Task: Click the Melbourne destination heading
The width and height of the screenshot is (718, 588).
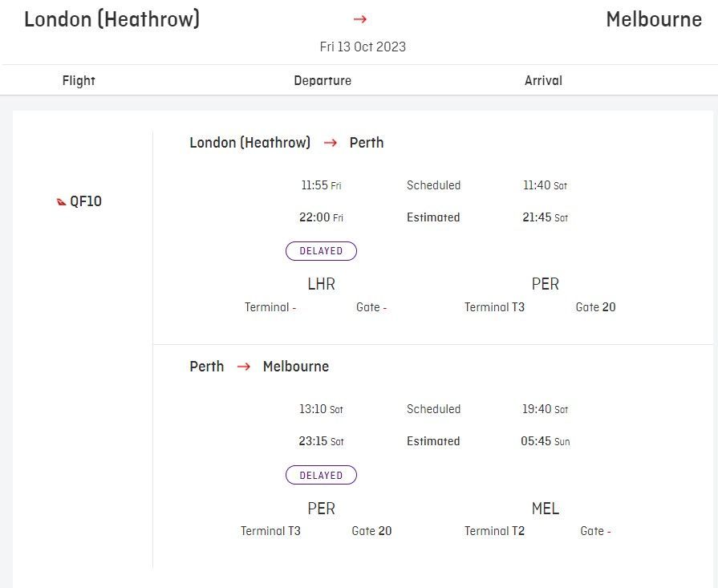Action: [x=654, y=19]
